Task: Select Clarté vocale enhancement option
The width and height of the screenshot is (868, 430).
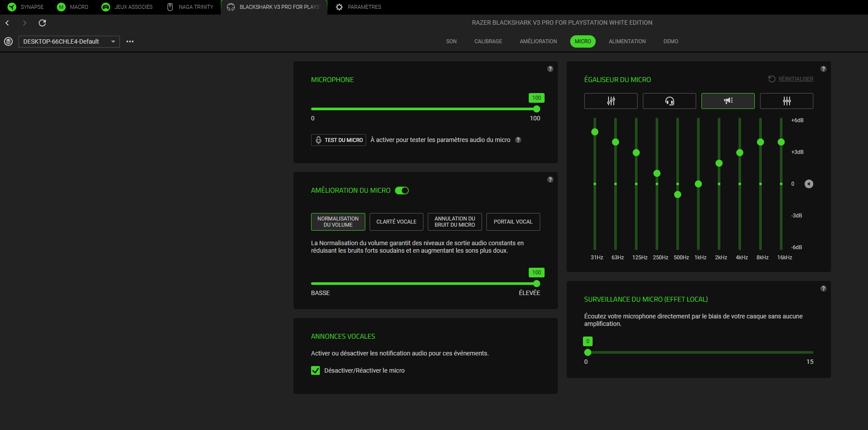Action: (x=397, y=222)
